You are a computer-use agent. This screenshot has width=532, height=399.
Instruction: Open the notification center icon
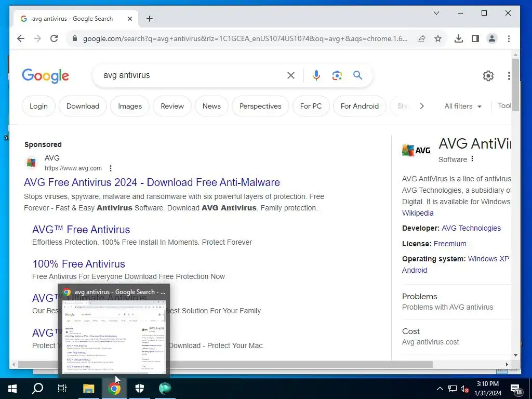coord(516,389)
